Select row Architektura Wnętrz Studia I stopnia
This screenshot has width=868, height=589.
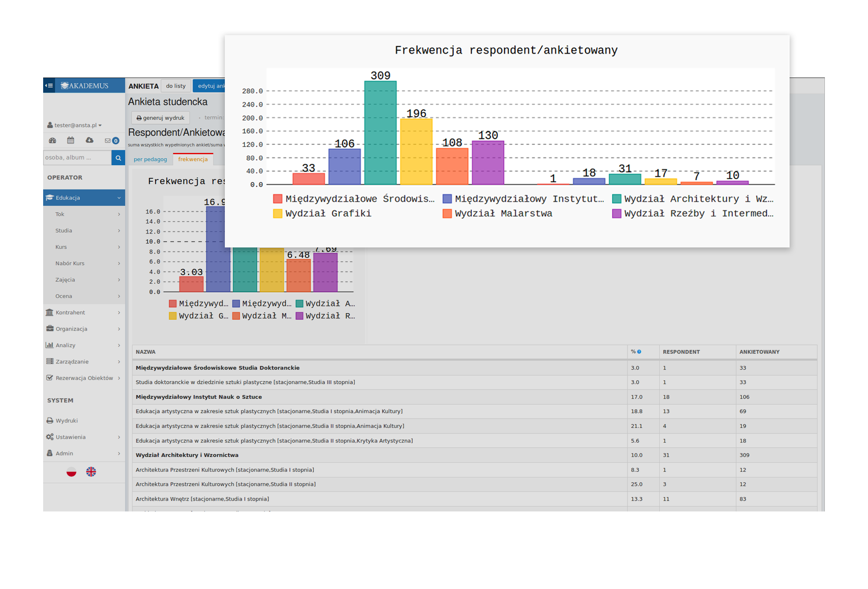[475, 499]
